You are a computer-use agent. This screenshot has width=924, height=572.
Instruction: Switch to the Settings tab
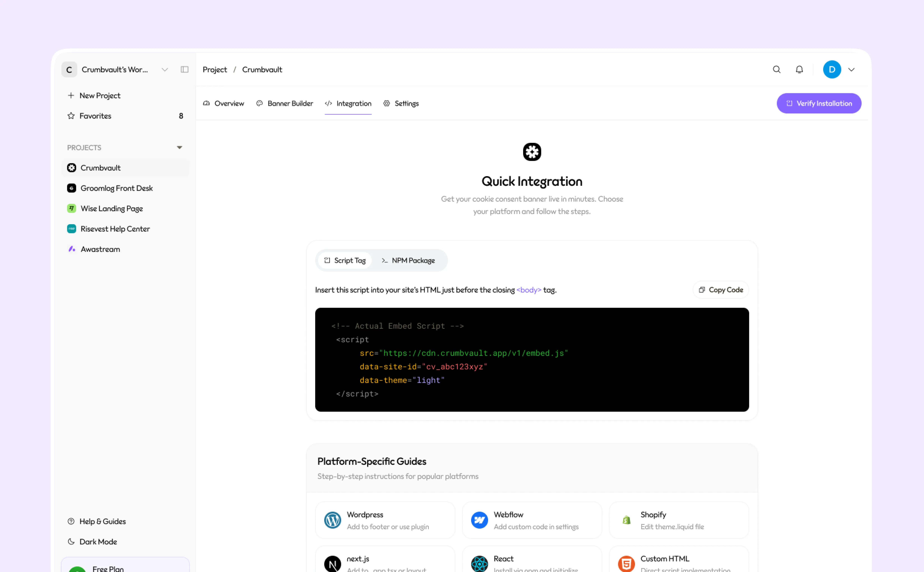pos(401,103)
